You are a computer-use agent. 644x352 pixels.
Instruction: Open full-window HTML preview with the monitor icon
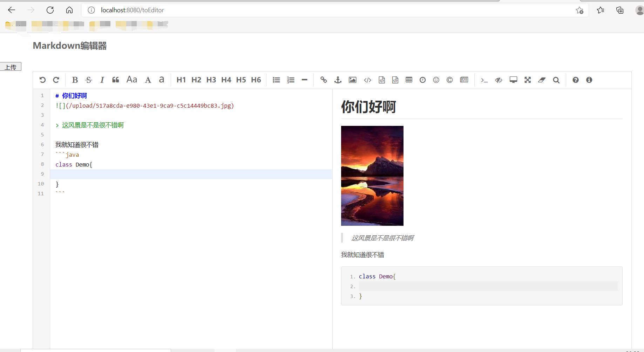coord(513,80)
